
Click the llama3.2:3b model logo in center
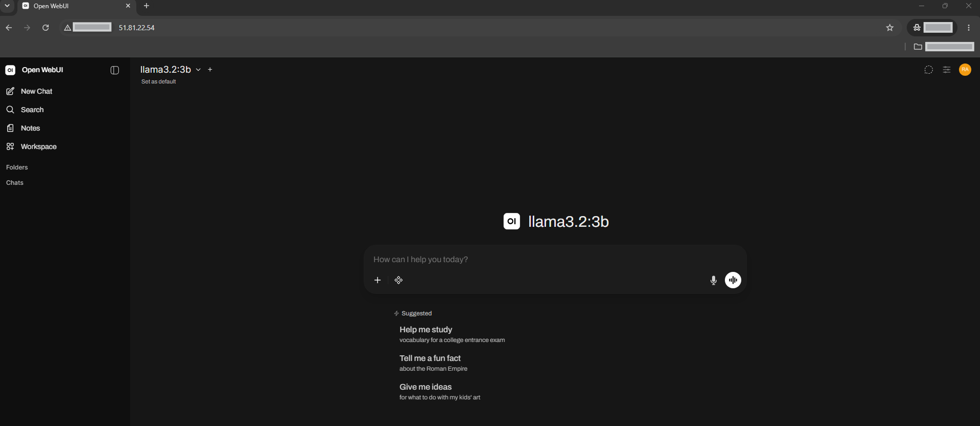pyautogui.click(x=512, y=221)
